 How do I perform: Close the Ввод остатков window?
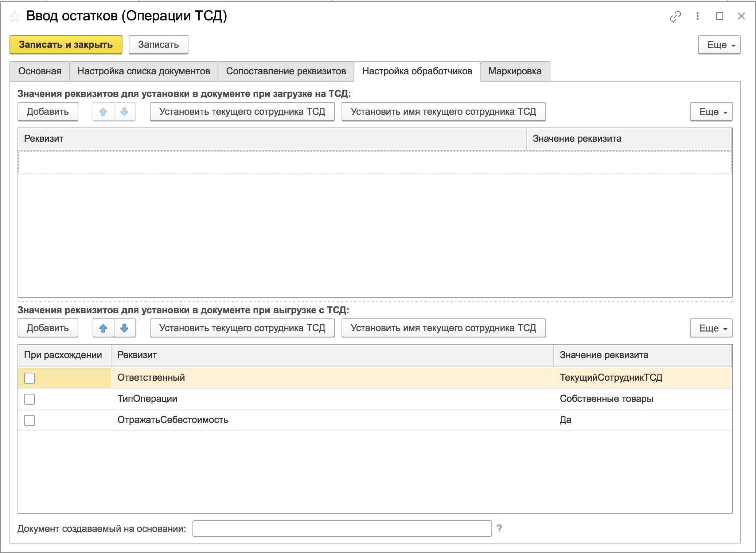click(741, 16)
